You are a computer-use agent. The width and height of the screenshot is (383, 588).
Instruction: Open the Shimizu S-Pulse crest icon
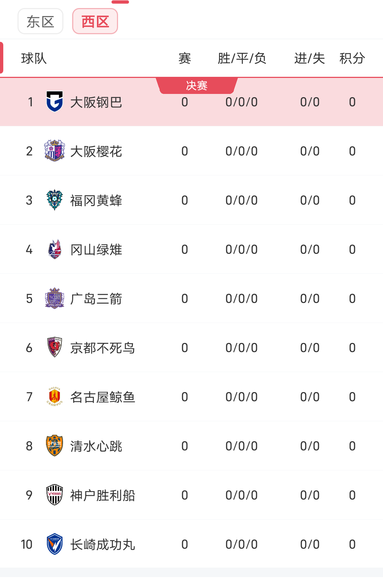coord(55,446)
